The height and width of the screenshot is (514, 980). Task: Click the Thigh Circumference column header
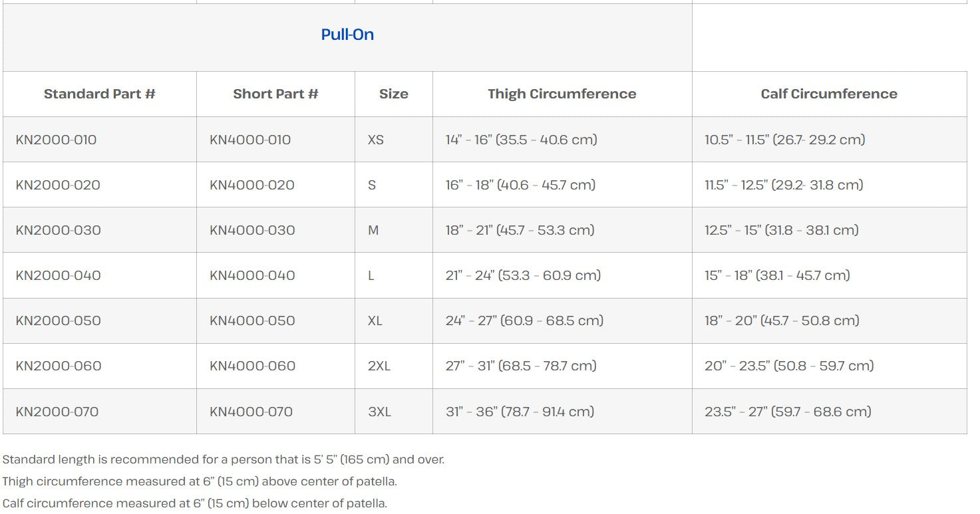tap(562, 94)
